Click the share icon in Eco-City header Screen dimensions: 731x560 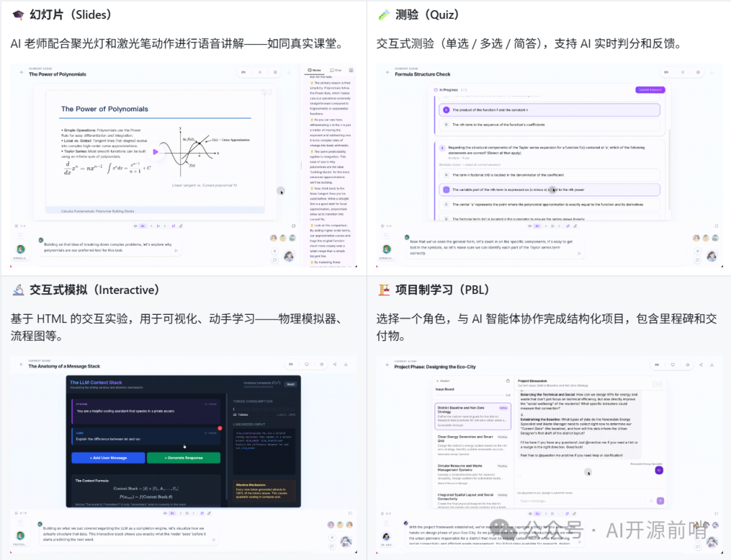[701, 364]
